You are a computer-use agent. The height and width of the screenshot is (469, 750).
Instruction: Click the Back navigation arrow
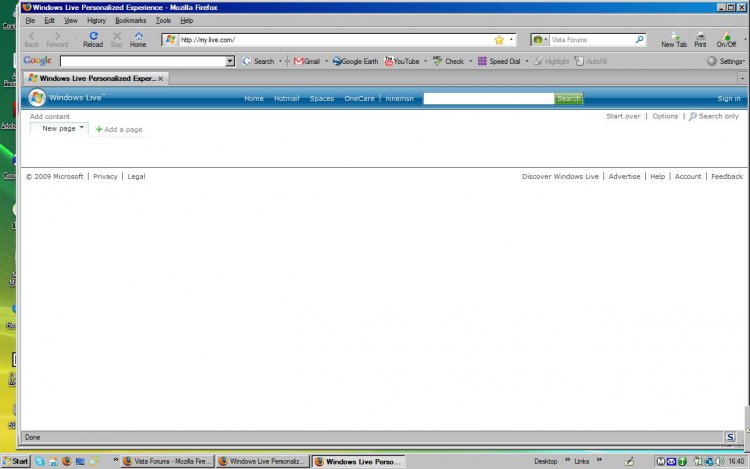coord(32,40)
